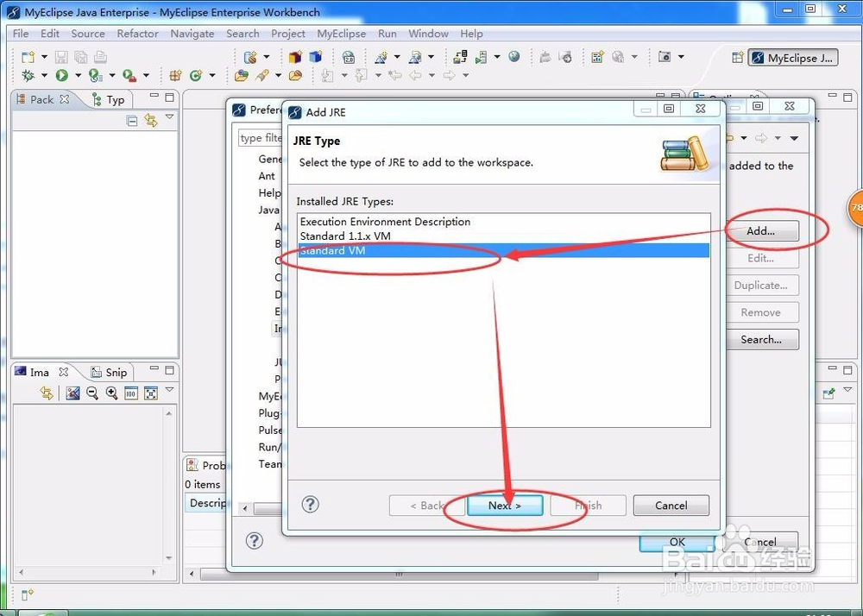The image size is (863, 616).
Task: Click the globe 2.0 toolbar icon
Action: point(349,57)
